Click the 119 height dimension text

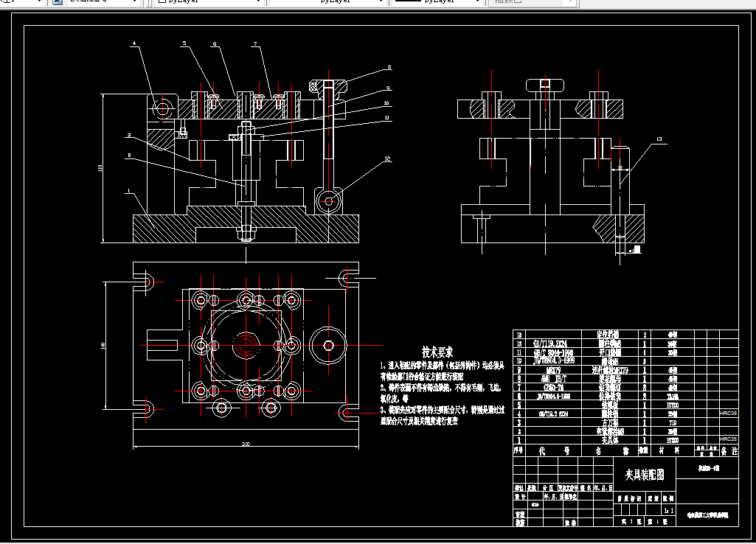100,168
